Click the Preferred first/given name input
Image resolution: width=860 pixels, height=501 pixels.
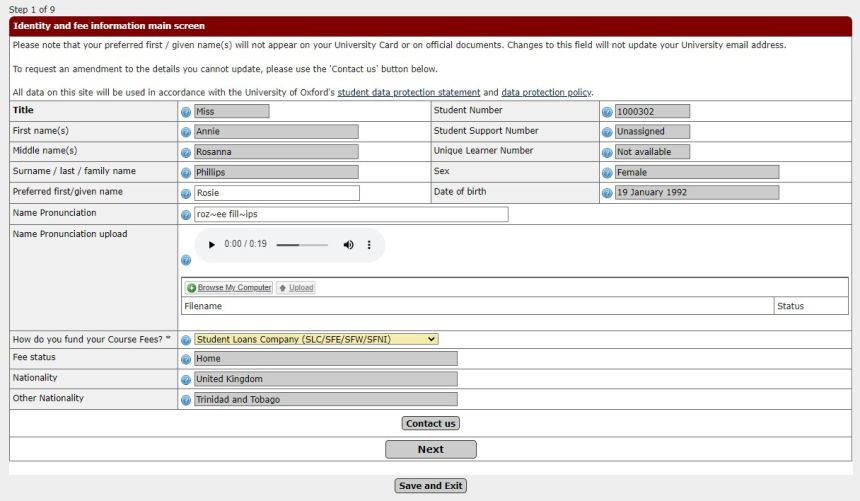click(276, 193)
